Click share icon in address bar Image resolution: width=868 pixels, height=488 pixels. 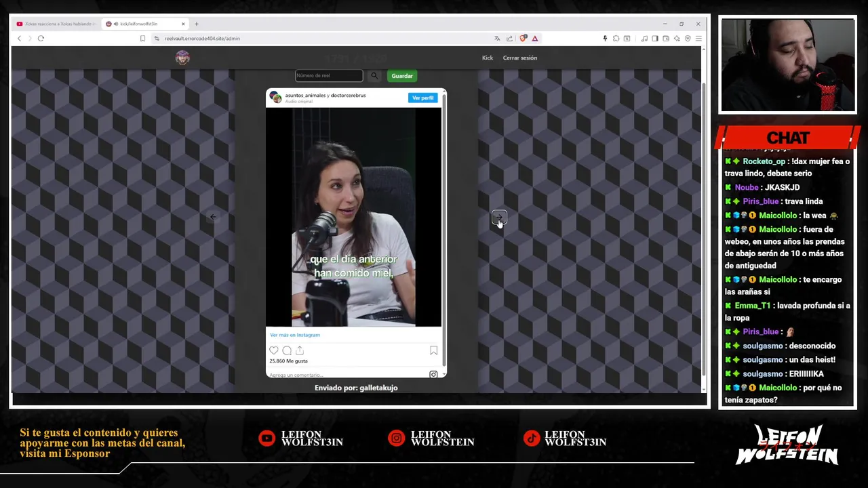pos(509,39)
